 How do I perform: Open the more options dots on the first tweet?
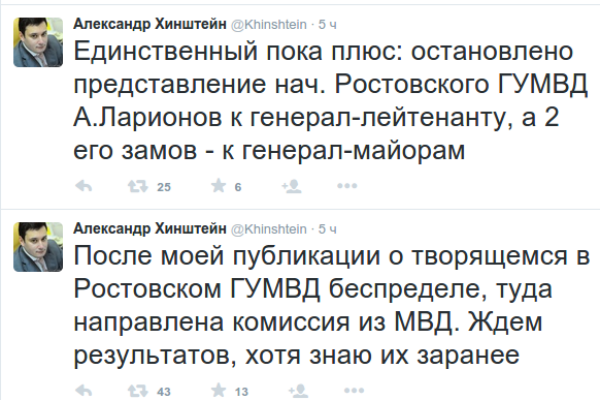348,186
